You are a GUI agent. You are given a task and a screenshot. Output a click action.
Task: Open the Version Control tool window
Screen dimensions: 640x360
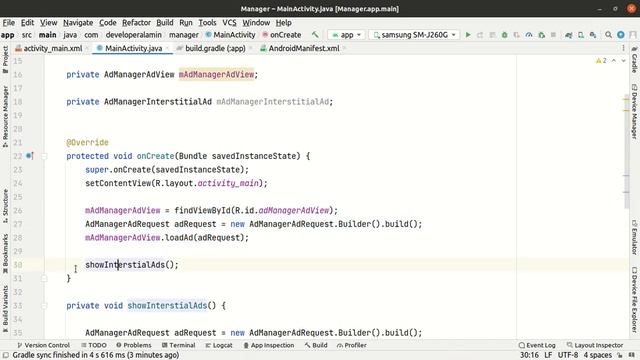tap(43, 345)
